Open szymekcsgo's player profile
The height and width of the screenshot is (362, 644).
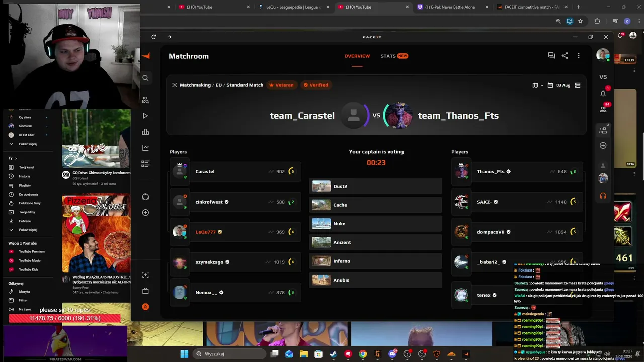(235, 262)
